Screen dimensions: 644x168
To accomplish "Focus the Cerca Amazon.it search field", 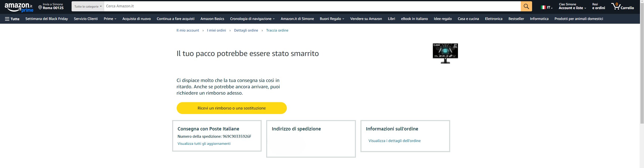I will (312, 6).
